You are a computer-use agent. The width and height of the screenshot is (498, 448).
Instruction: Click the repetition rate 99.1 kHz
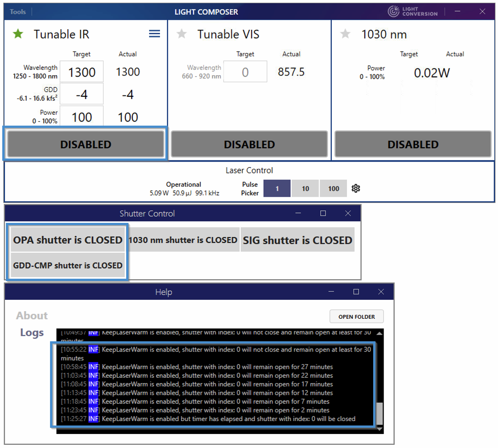tap(207, 193)
